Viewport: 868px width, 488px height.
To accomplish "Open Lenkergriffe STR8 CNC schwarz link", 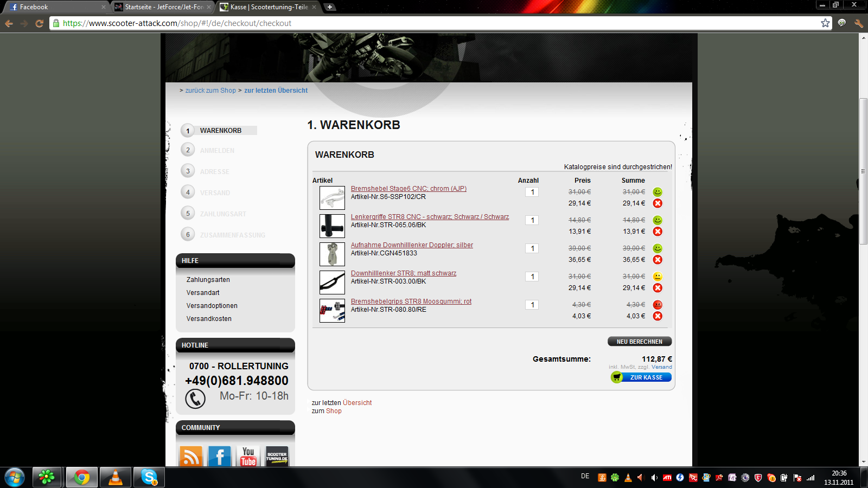I will 430,217.
